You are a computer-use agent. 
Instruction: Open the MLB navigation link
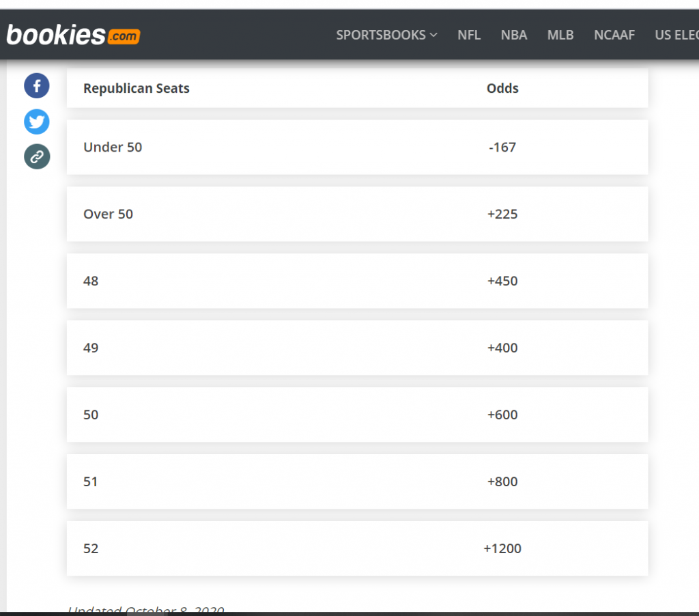560,35
